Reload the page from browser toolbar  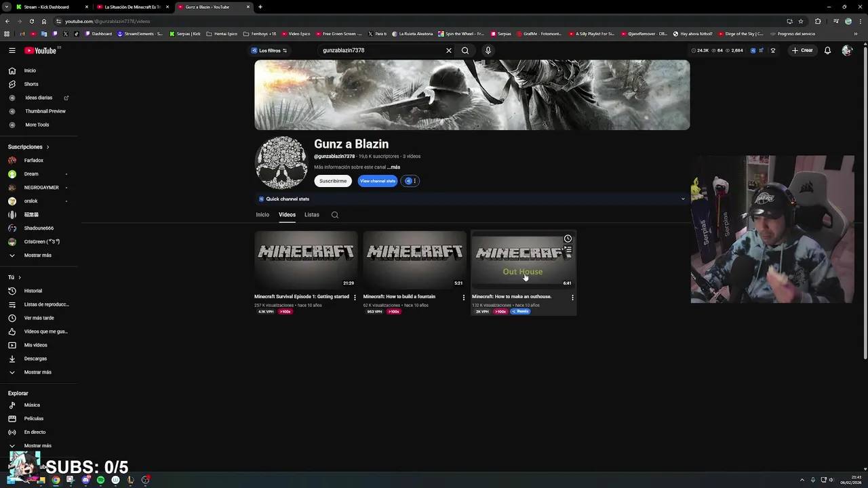coord(31,21)
